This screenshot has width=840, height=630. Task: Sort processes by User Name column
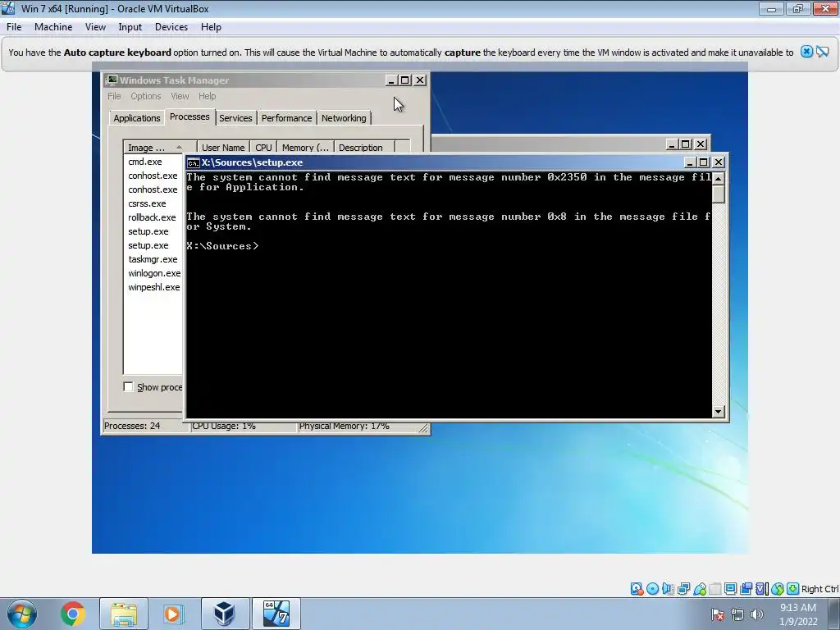coord(223,148)
